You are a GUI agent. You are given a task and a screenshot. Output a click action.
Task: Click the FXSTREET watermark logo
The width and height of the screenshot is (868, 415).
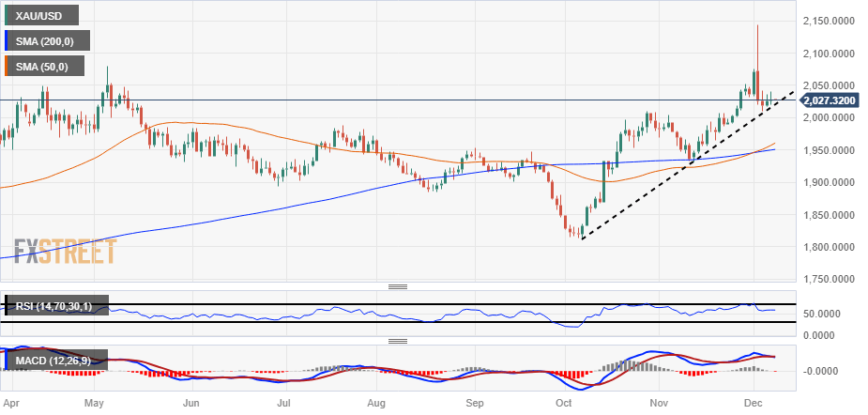pyautogui.click(x=65, y=252)
